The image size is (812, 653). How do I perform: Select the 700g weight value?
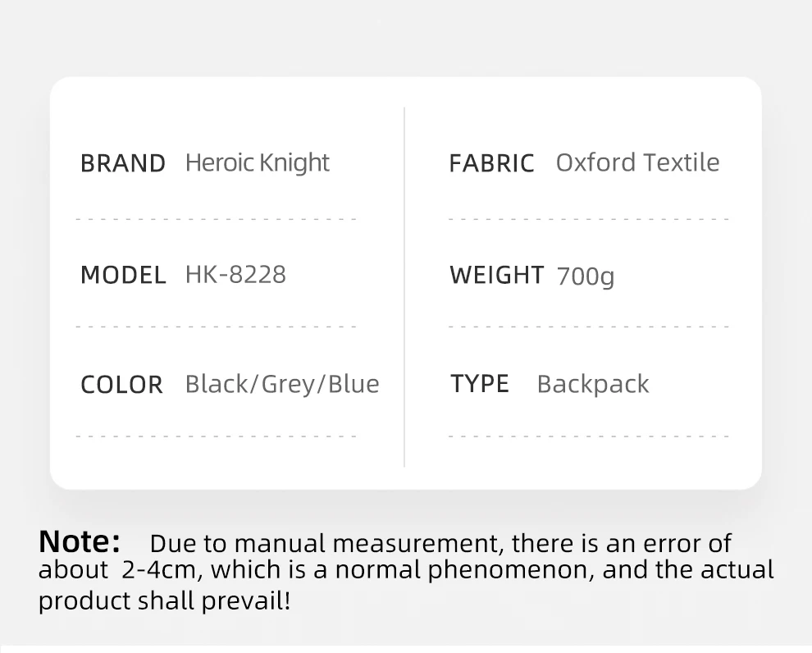585,276
